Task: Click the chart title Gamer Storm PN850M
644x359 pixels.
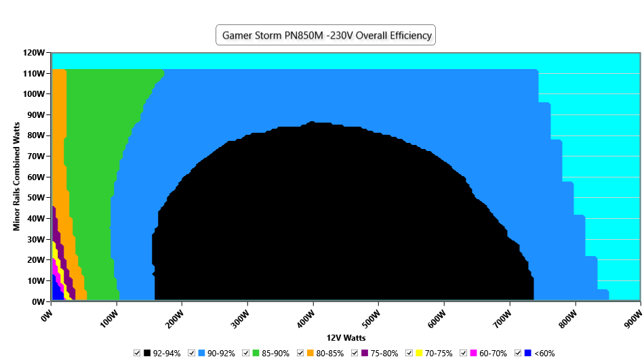Action: coord(325,35)
